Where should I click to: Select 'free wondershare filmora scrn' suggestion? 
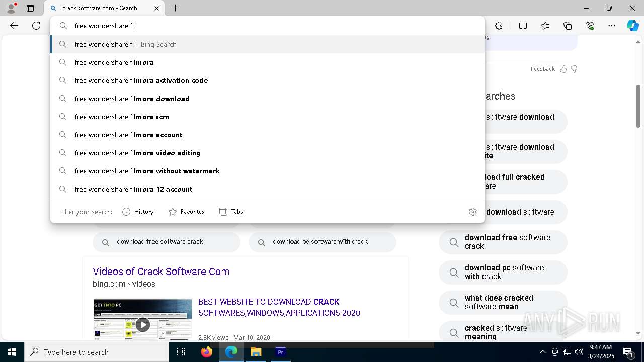click(267, 117)
